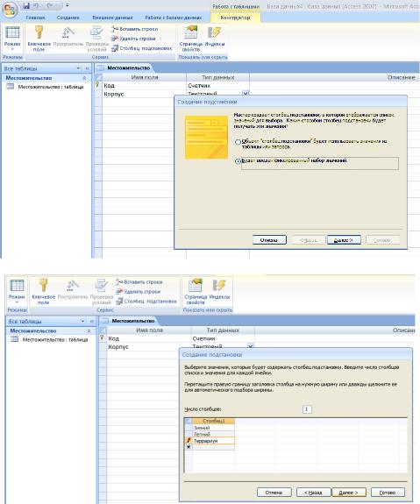420x504 pixels.
Task: Click the Террариум value cell
Action: (x=214, y=441)
